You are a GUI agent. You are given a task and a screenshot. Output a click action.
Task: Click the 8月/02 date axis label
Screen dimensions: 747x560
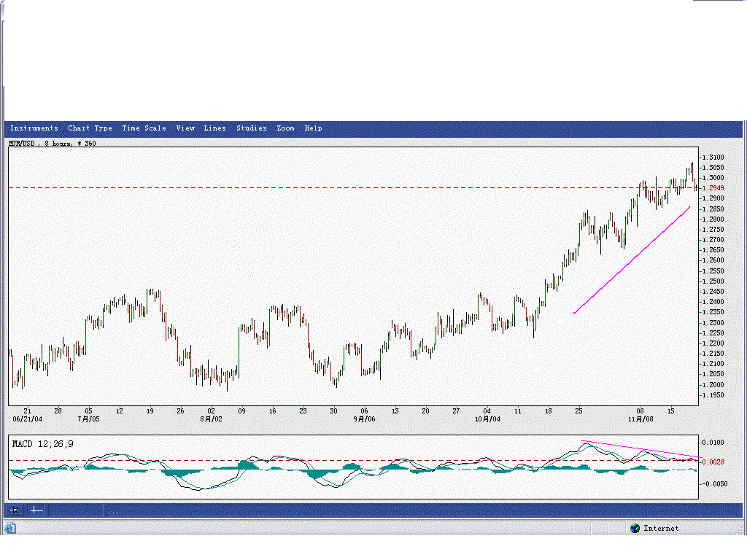click(211, 419)
